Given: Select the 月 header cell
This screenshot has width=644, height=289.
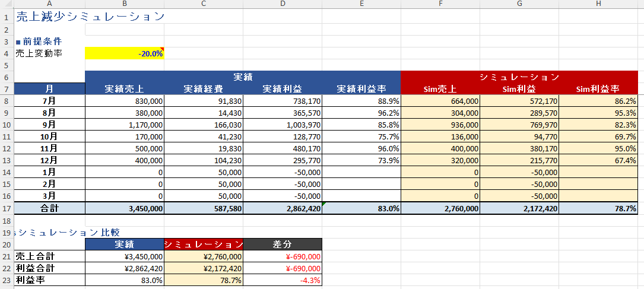Looking at the screenshot, I should pyautogui.click(x=49, y=88).
